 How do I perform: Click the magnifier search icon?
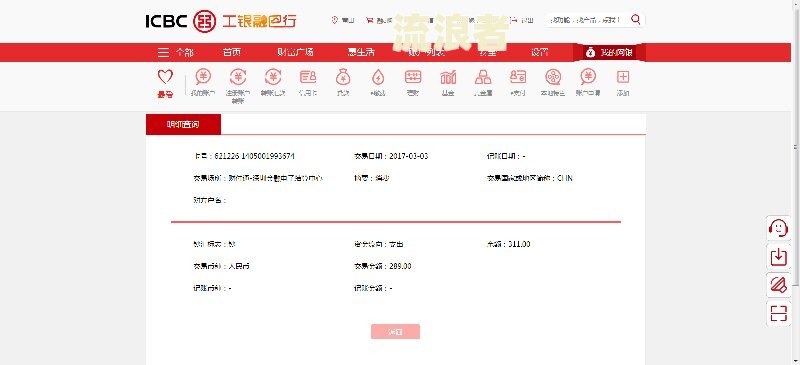coord(636,19)
